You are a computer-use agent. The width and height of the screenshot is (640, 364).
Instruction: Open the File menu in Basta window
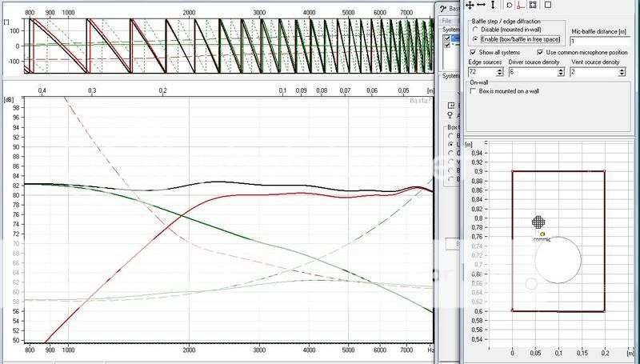tap(446, 21)
